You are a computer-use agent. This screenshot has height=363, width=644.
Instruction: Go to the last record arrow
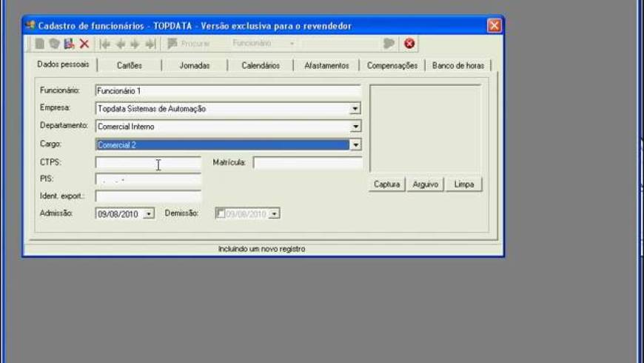(151, 44)
